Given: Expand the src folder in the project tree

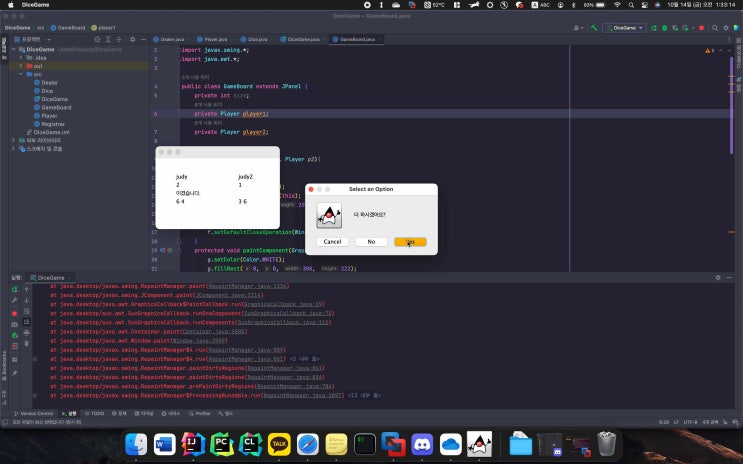Looking at the screenshot, I should pyautogui.click(x=21, y=74).
